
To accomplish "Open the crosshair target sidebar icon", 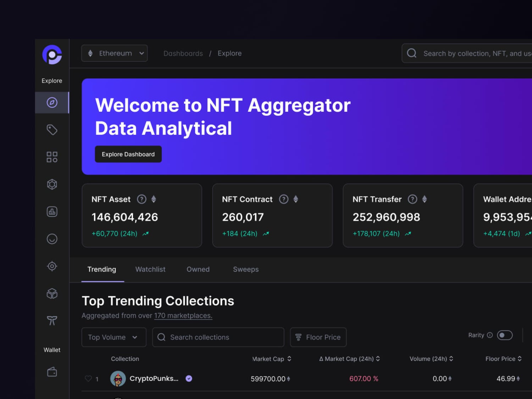I will coord(52,266).
